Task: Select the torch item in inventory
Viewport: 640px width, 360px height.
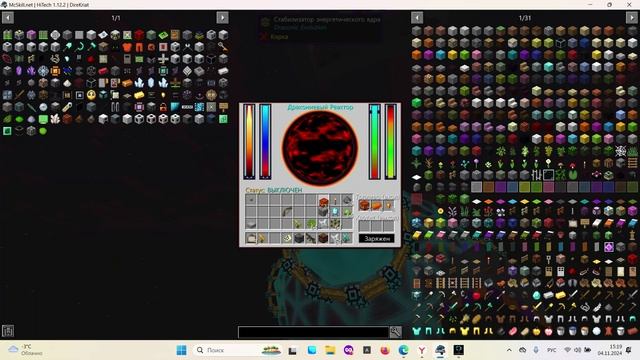Action: tap(335, 200)
